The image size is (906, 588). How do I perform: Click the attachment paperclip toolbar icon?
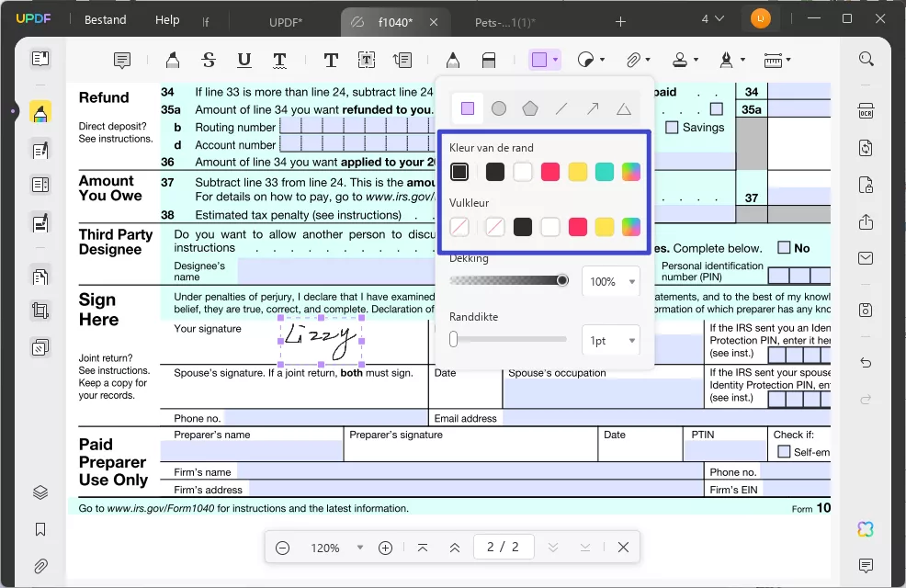(633, 60)
